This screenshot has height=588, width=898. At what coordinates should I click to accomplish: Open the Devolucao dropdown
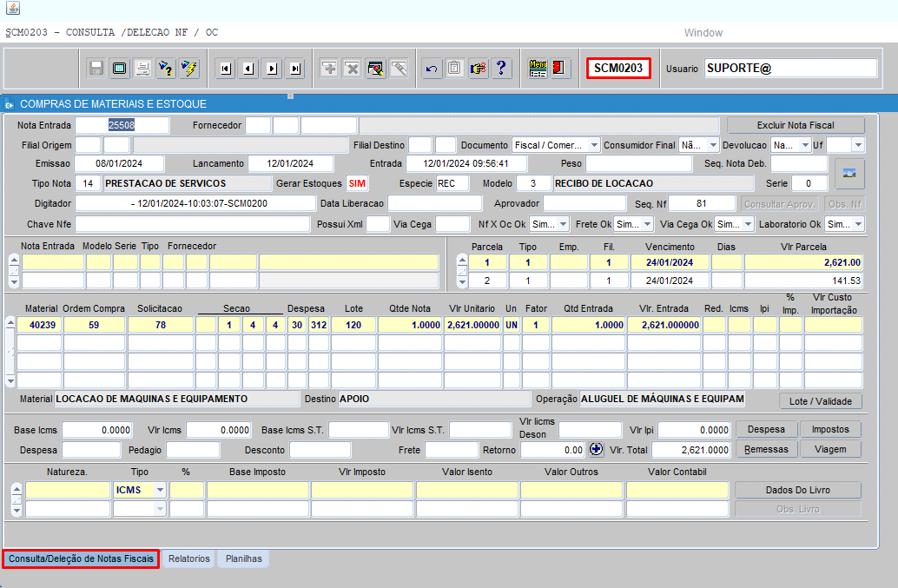805,145
